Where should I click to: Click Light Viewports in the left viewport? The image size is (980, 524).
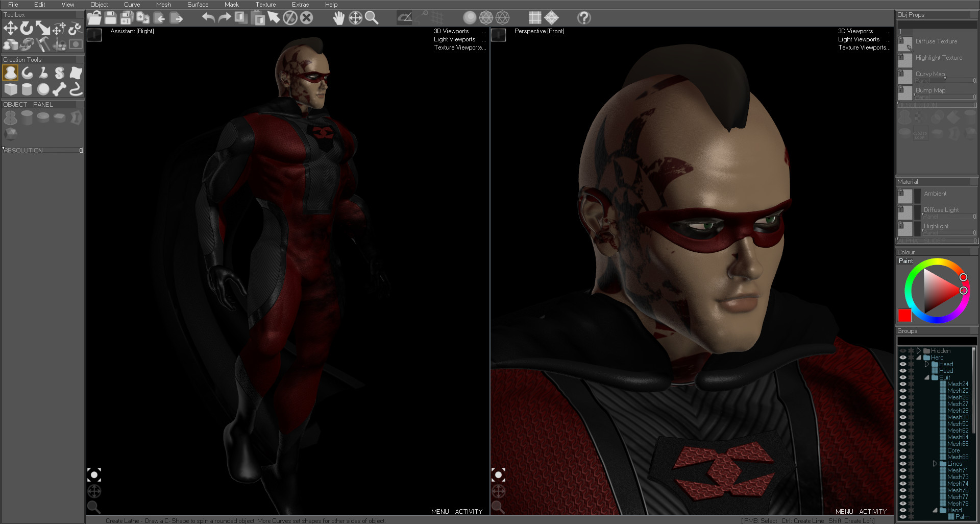click(x=454, y=39)
